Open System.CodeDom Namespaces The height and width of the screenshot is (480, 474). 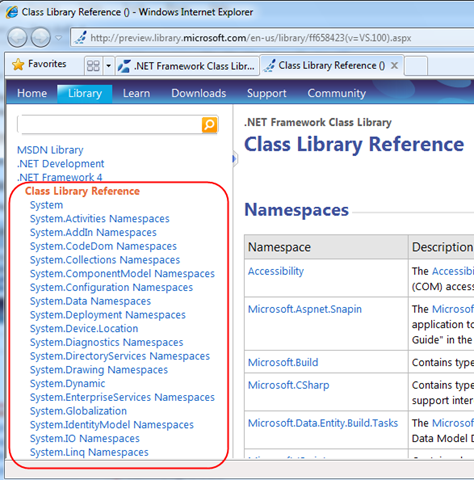103,246
